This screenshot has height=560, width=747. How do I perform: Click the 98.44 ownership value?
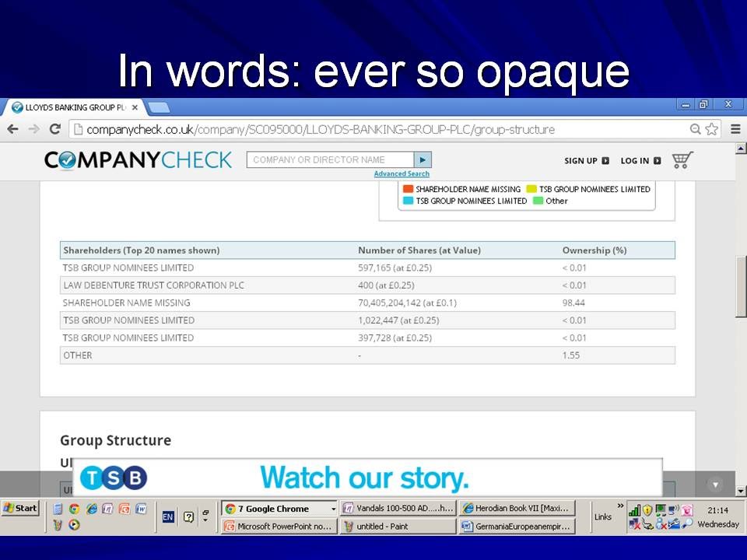(x=573, y=303)
